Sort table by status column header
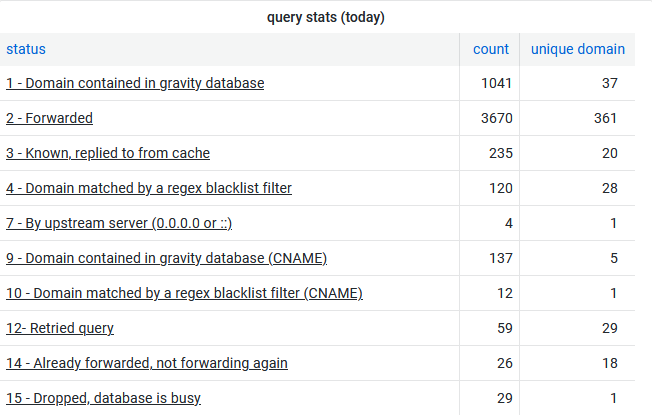The width and height of the screenshot is (652, 415). point(26,49)
